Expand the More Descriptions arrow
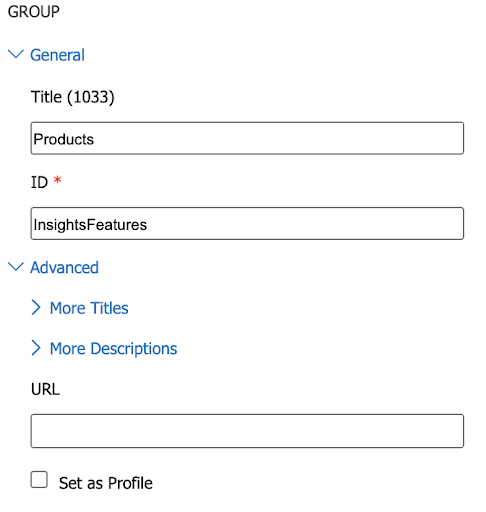 [36, 348]
